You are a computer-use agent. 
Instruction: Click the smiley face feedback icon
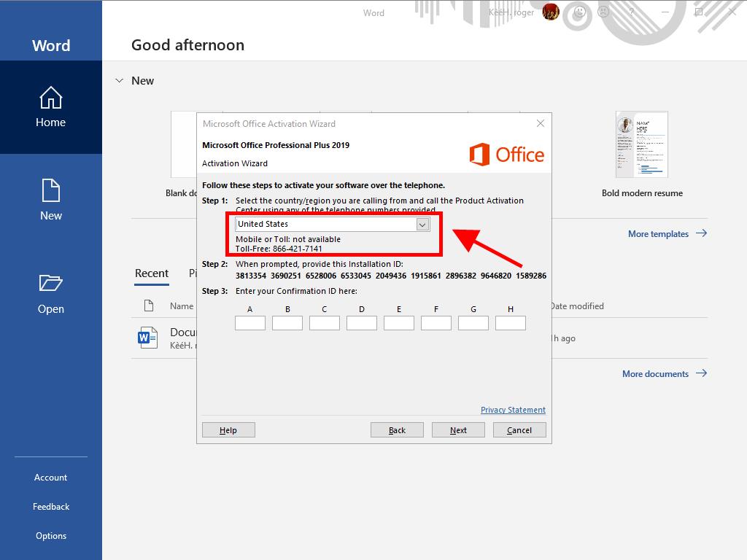pos(580,12)
